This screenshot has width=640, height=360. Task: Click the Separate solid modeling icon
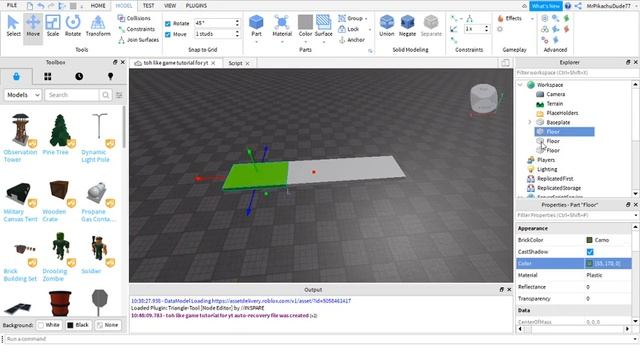click(x=431, y=26)
